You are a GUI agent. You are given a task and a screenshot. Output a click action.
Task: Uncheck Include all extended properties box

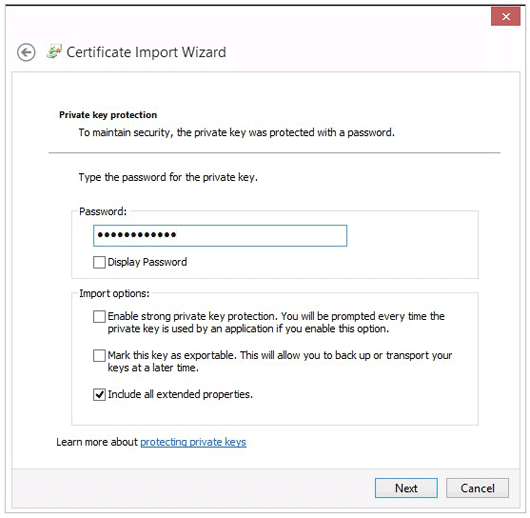click(x=99, y=395)
